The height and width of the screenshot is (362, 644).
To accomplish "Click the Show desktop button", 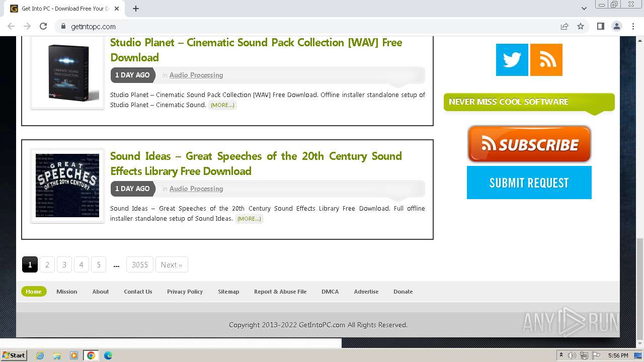I will [x=638, y=355].
